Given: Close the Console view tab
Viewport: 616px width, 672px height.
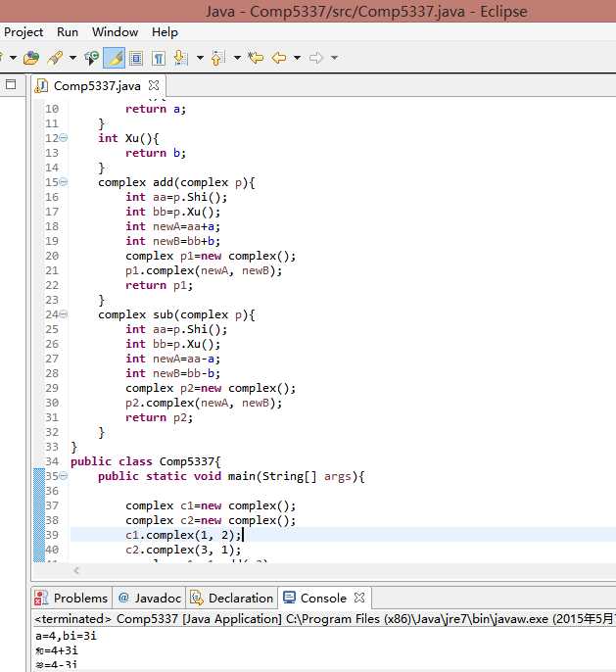Looking at the screenshot, I should tap(359, 597).
